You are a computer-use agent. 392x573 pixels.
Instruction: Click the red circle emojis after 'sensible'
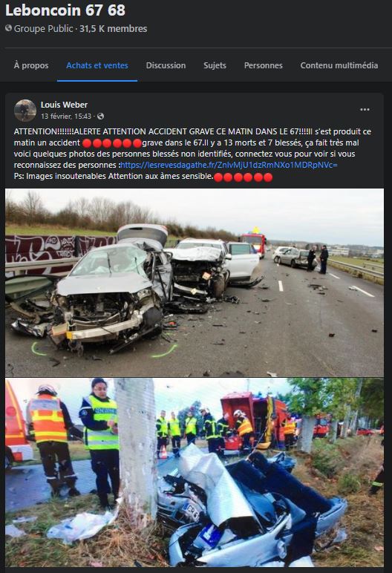pyautogui.click(x=244, y=177)
